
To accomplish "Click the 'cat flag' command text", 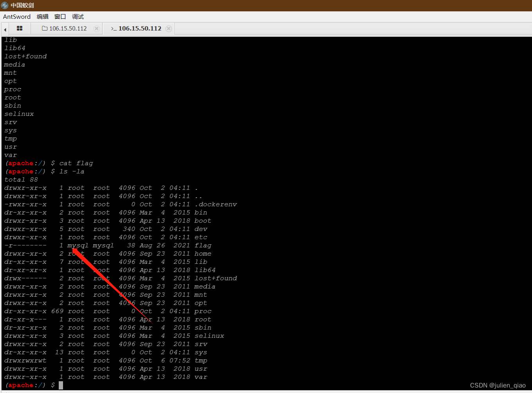I will pos(76,163).
